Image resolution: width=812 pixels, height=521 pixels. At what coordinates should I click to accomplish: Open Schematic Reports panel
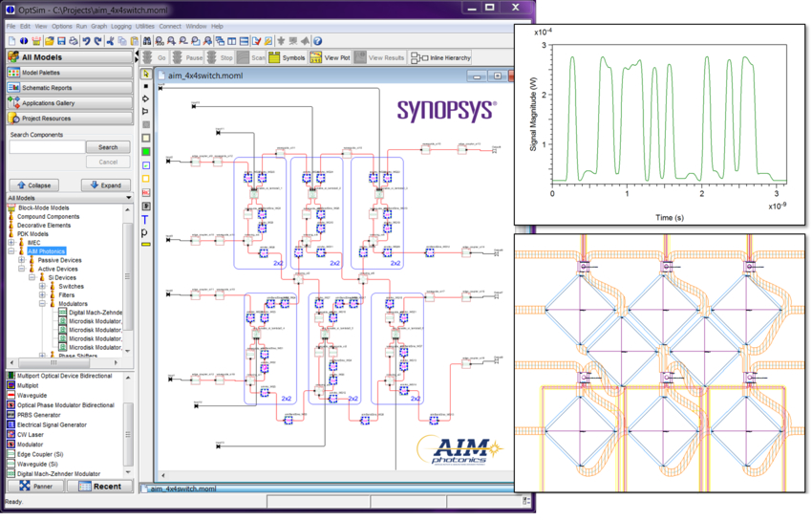70,88
